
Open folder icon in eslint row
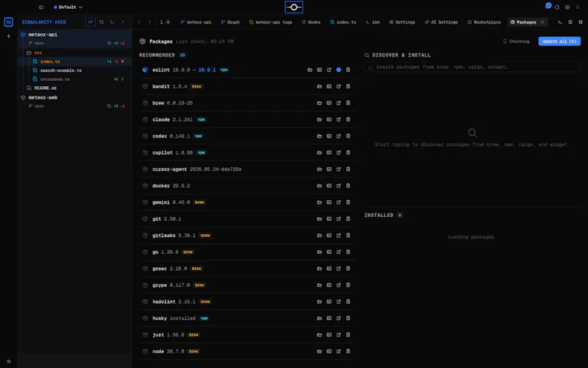(x=309, y=70)
